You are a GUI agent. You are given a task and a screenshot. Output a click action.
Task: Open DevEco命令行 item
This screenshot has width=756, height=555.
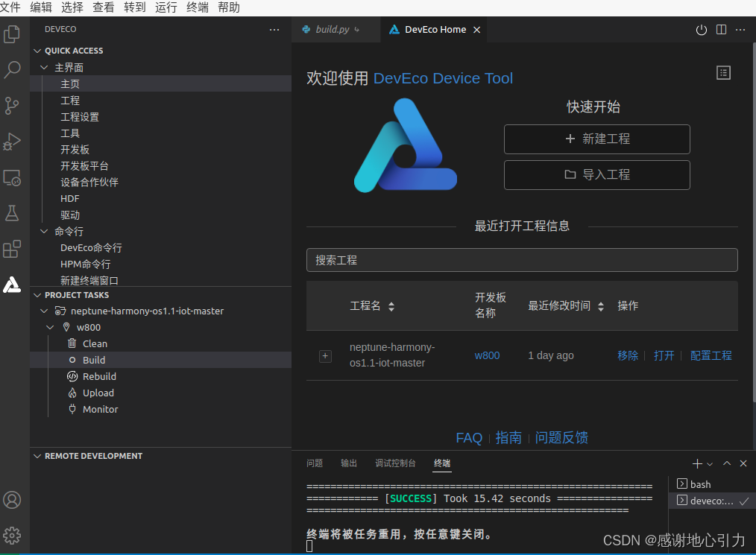coord(91,247)
